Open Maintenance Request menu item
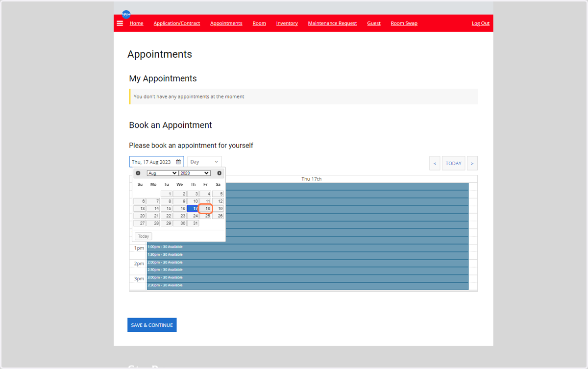588x369 pixels. click(x=332, y=23)
